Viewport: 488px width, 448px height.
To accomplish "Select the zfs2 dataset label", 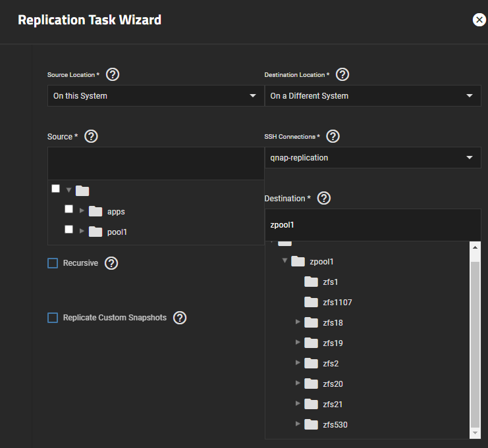I will (x=331, y=364).
